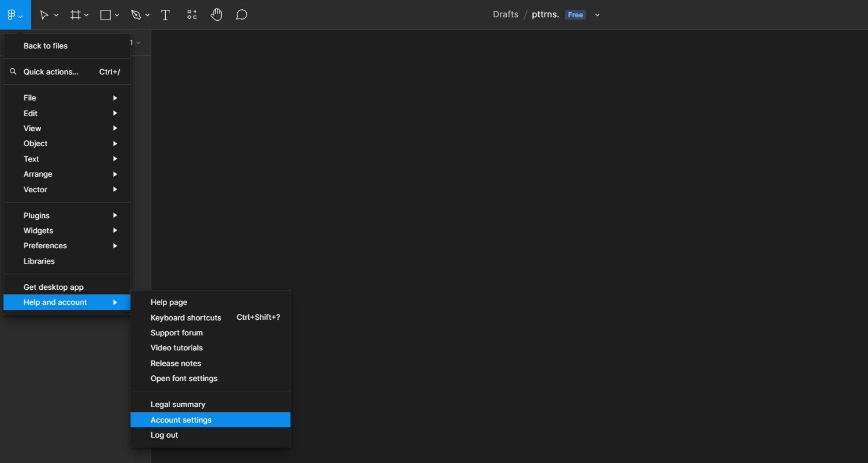Choose Back to files

67,46
